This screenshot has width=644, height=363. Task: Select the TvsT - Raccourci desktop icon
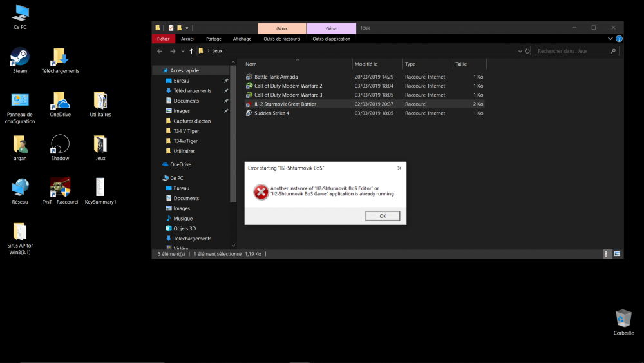(x=61, y=191)
